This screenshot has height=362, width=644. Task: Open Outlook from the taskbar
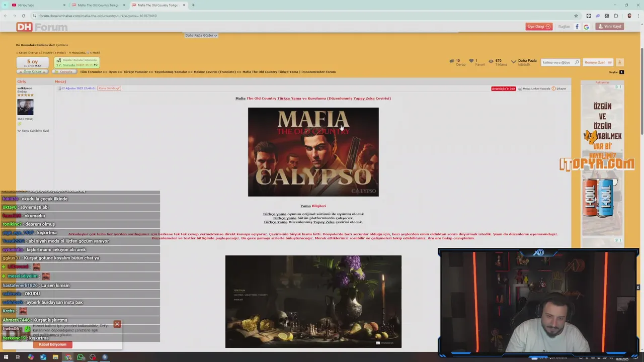point(43,357)
